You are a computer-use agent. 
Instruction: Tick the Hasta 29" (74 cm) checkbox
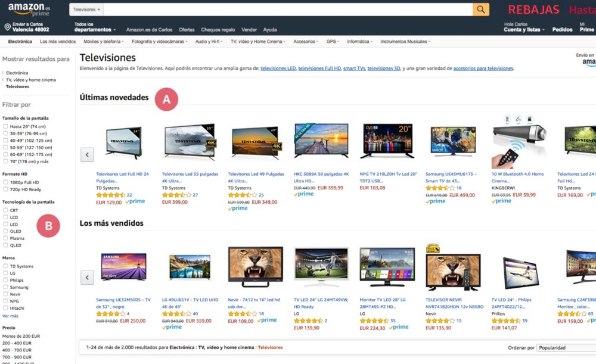tap(5, 126)
